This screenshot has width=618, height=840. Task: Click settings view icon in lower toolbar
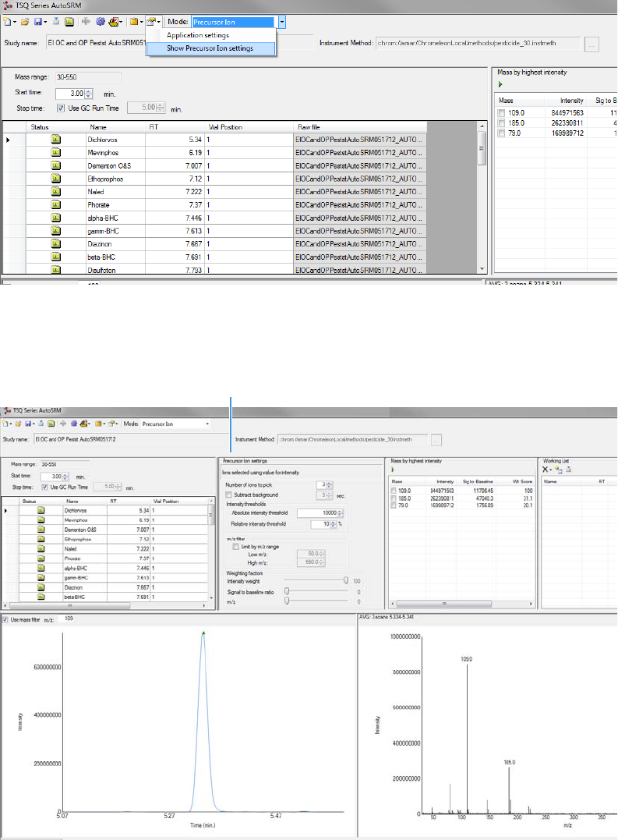click(x=111, y=424)
